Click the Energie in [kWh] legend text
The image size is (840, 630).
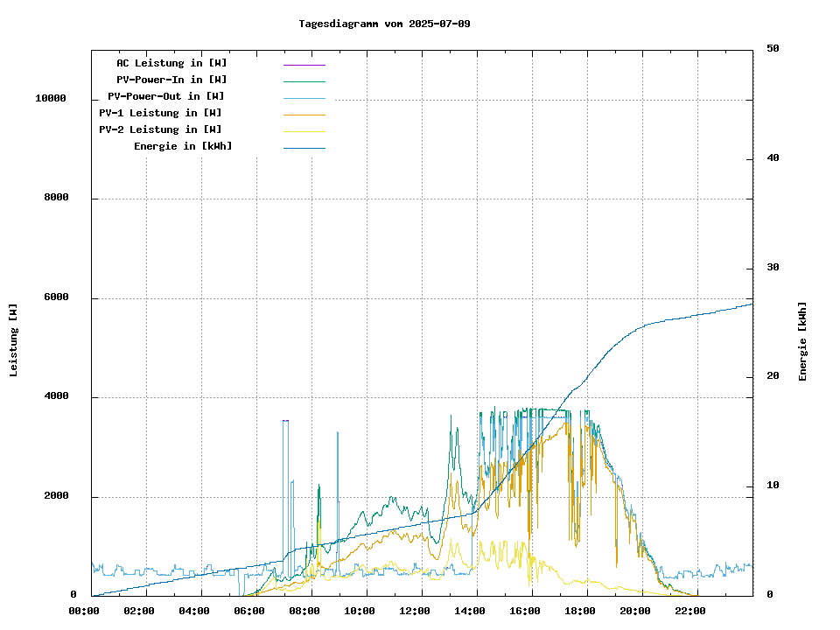(183, 146)
